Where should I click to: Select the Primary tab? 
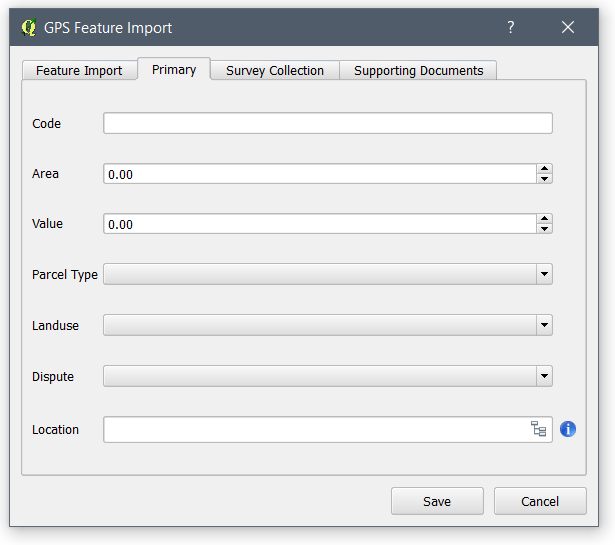(x=174, y=69)
